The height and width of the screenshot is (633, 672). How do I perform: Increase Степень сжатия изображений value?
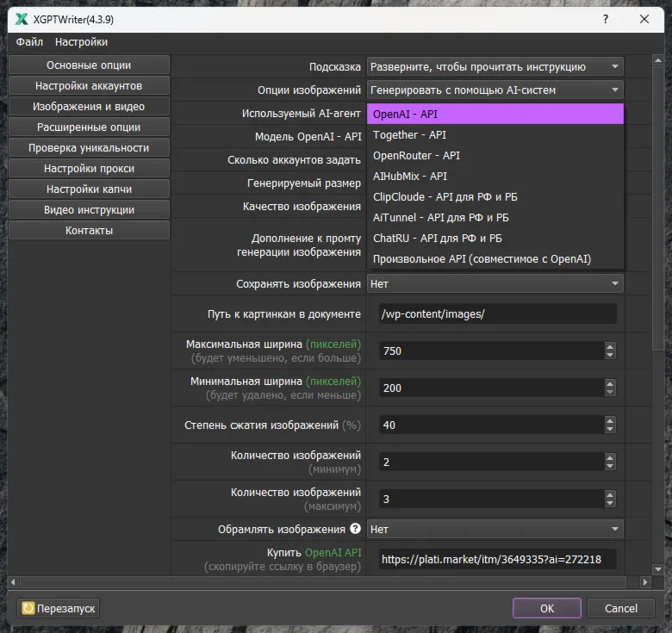tap(611, 421)
